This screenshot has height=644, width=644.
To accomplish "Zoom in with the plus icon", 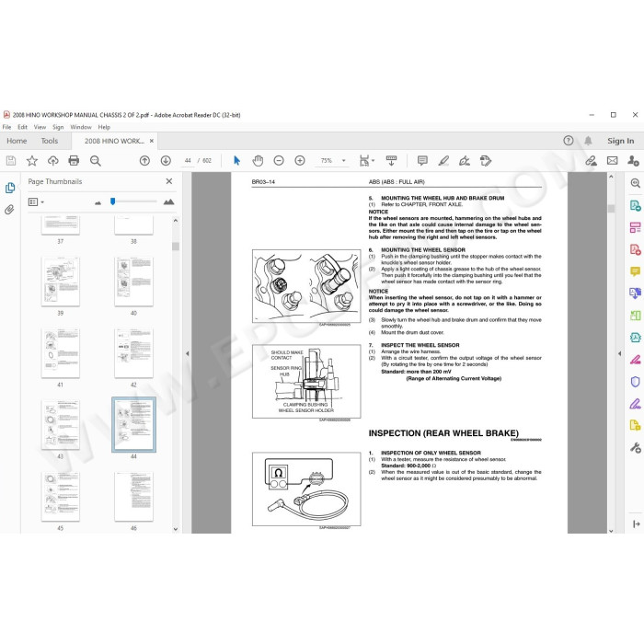I will tap(300, 161).
